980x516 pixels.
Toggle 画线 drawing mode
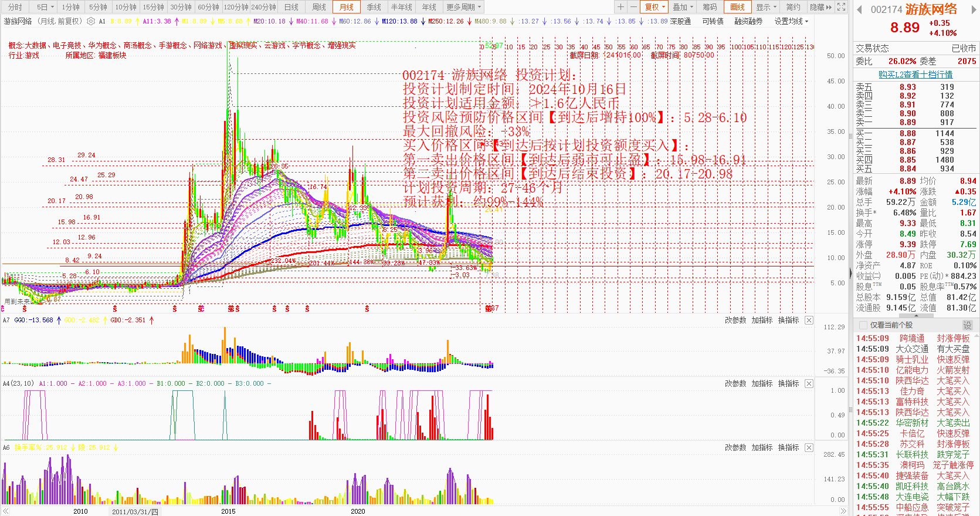click(x=737, y=7)
